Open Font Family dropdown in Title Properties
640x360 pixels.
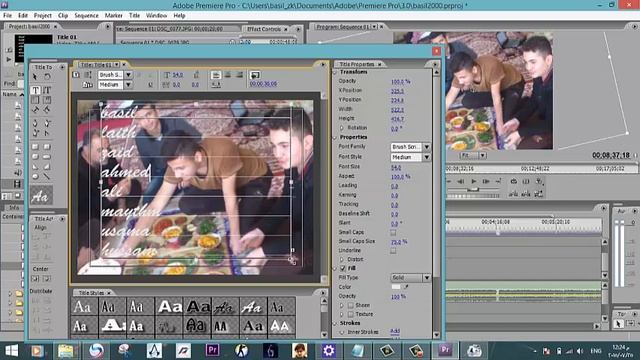pyautogui.click(x=427, y=147)
